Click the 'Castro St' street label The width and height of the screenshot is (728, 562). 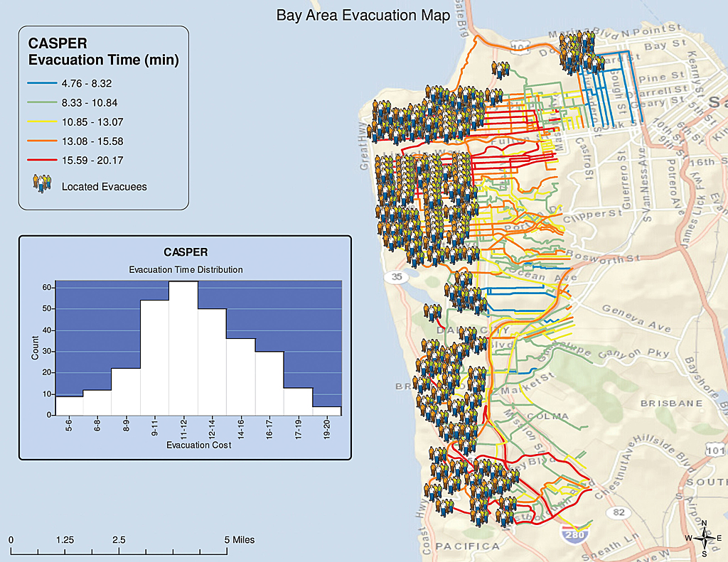[586, 158]
